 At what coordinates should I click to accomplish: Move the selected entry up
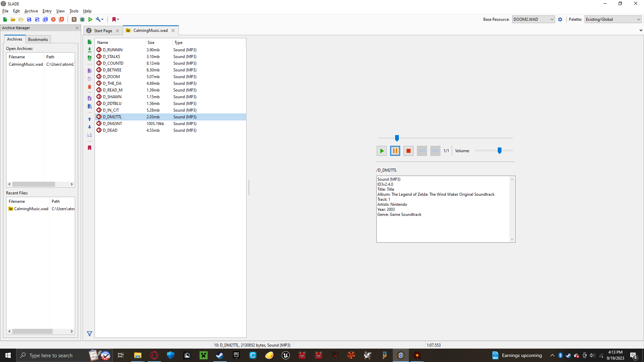(x=90, y=119)
